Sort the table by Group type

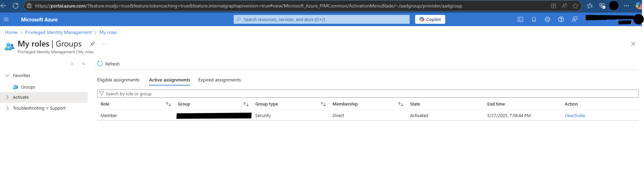click(323, 104)
